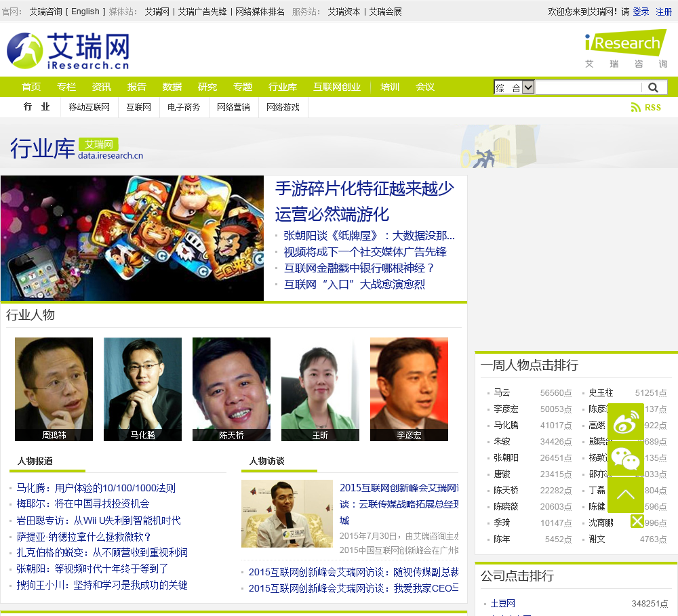Open article 互联网金融戳中银行哪根神经？

coord(359,268)
